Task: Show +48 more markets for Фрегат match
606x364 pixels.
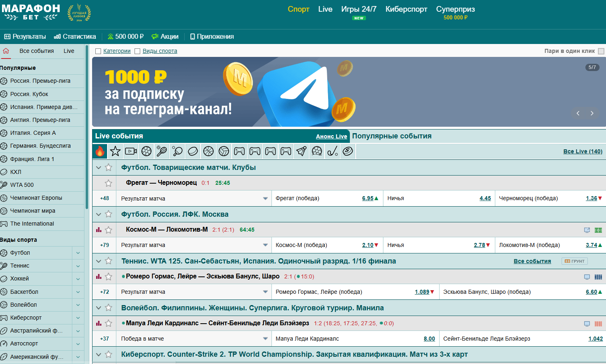Action: 104,199
